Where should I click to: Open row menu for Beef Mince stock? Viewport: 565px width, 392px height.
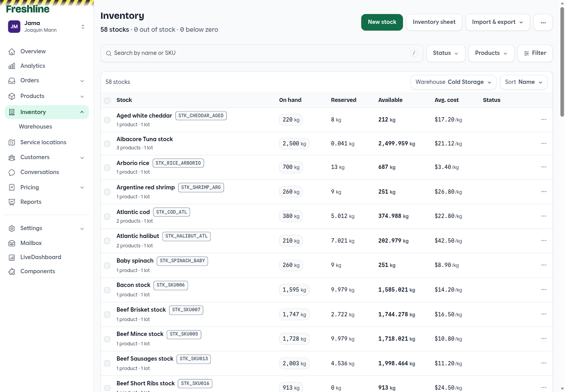(544, 339)
